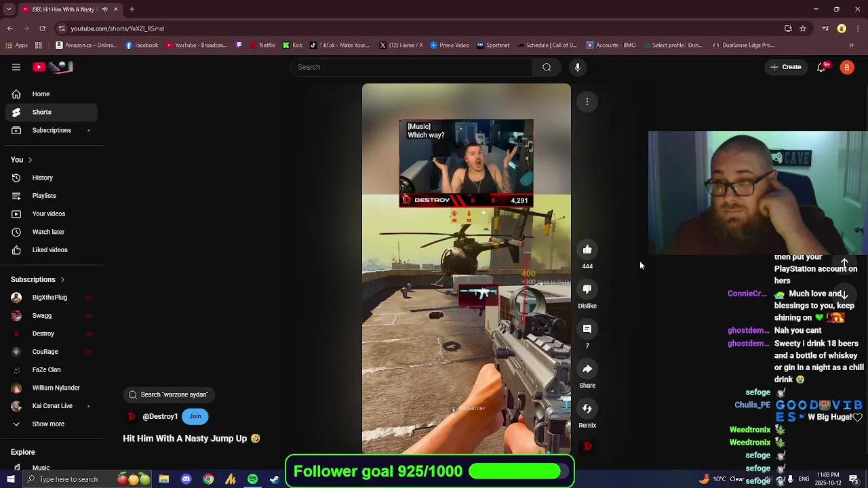Open the Prime Video bookmark
Screen dimensions: 868x488
pos(449,45)
